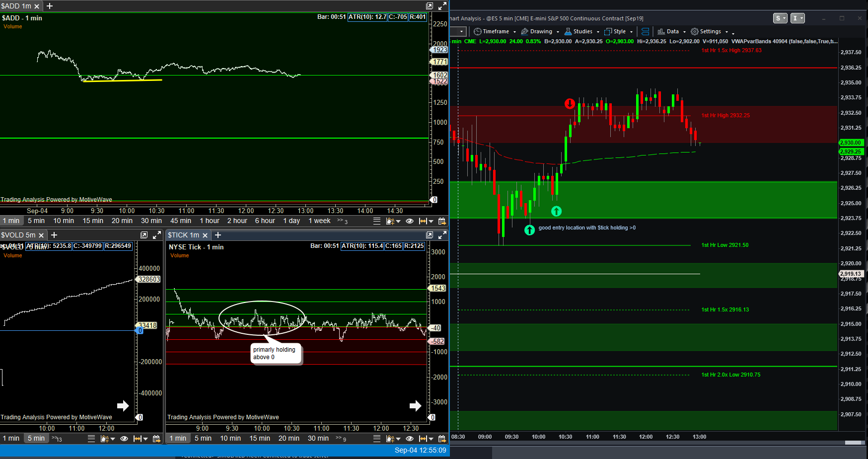Expand more bar sizes on $TICK chart
Screen dimensions: 868x459
point(341,439)
